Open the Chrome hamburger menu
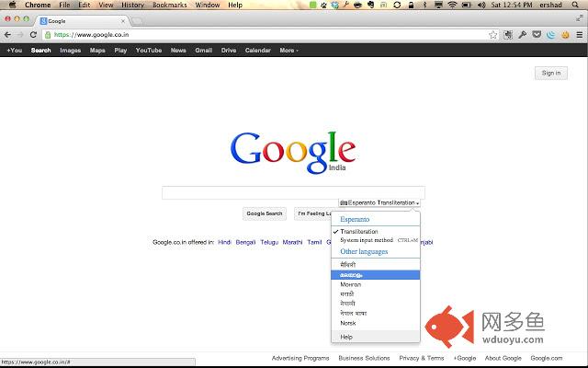588x368 pixels. click(580, 35)
